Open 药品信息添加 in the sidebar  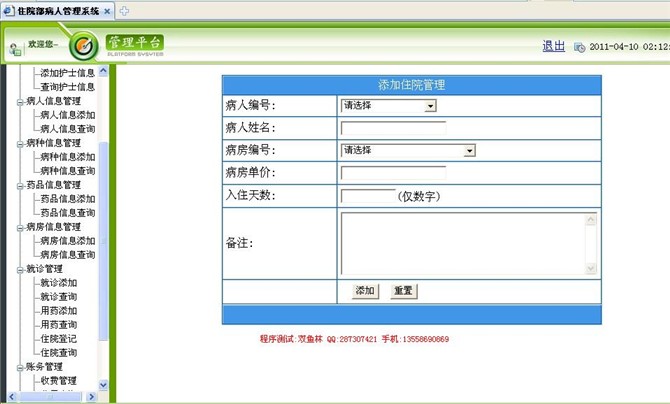(68, 199)
